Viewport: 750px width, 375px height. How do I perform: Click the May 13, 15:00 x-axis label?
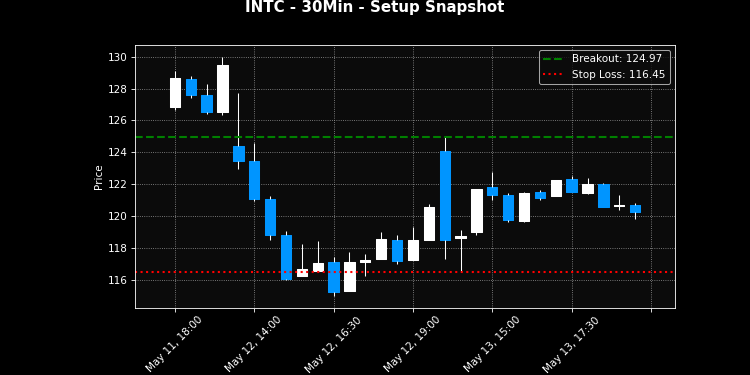pos(491,343)
